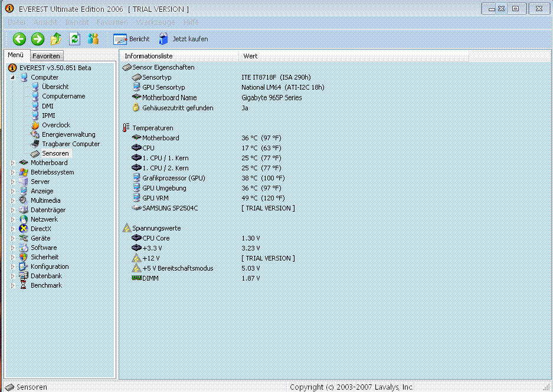Expand the Betriebssystem tree node
553x392 pixels.
[x=13, y=172]
